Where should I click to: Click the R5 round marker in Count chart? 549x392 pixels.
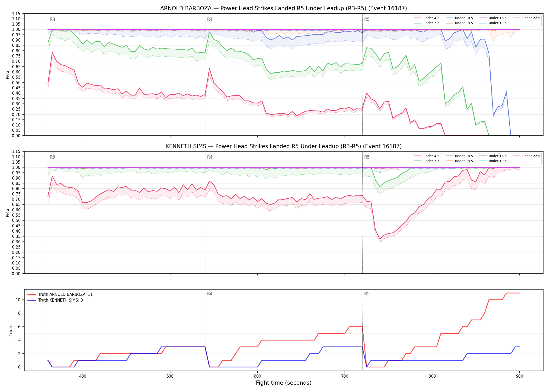(367, 294)
